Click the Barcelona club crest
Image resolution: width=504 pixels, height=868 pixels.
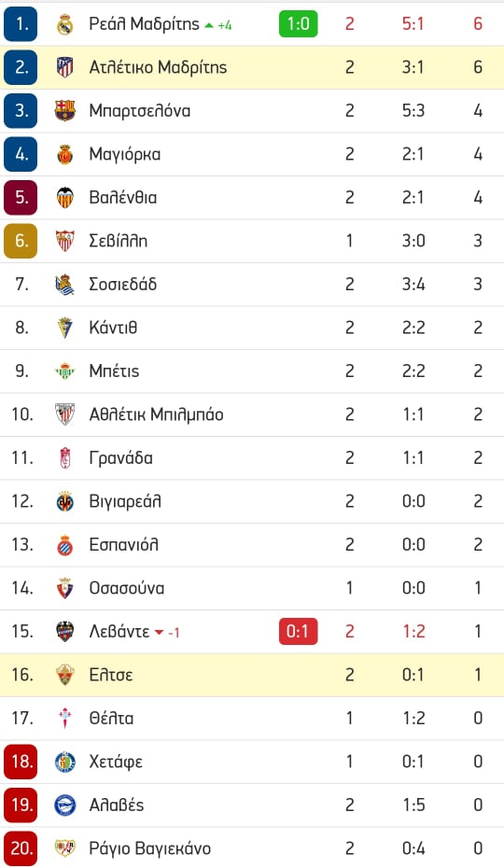(64, 111)
